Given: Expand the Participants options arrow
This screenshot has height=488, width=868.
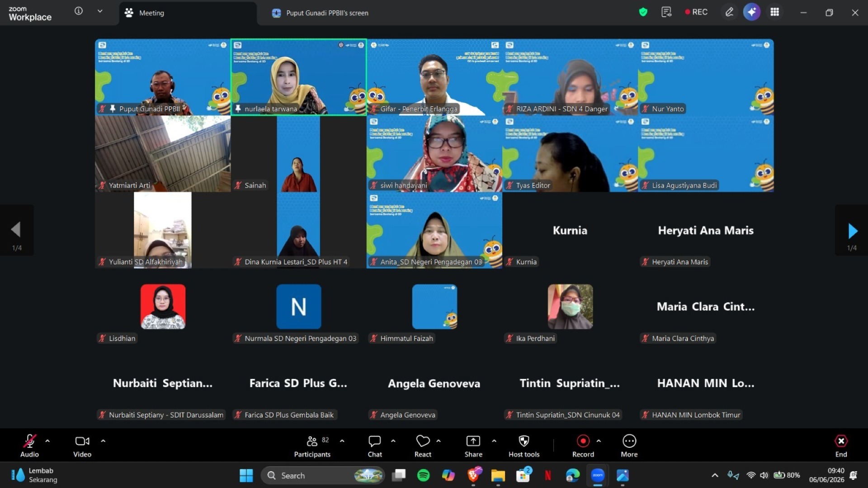Looking at the screenshot, I should (342, 441).
